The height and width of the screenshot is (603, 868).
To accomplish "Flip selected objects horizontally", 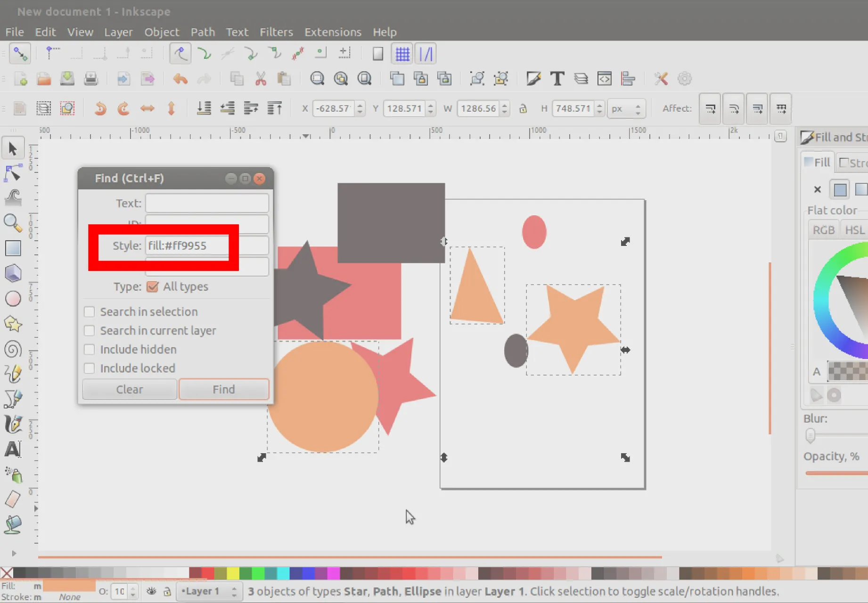I will coord(147,109).
